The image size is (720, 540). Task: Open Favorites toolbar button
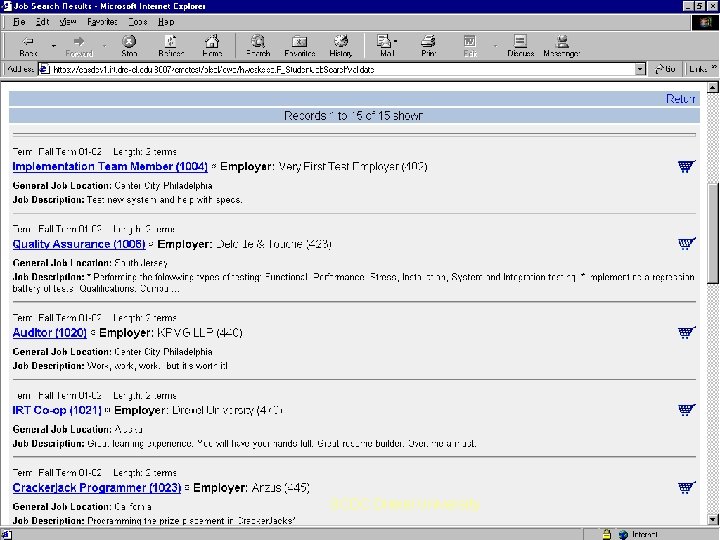point(299,46)
